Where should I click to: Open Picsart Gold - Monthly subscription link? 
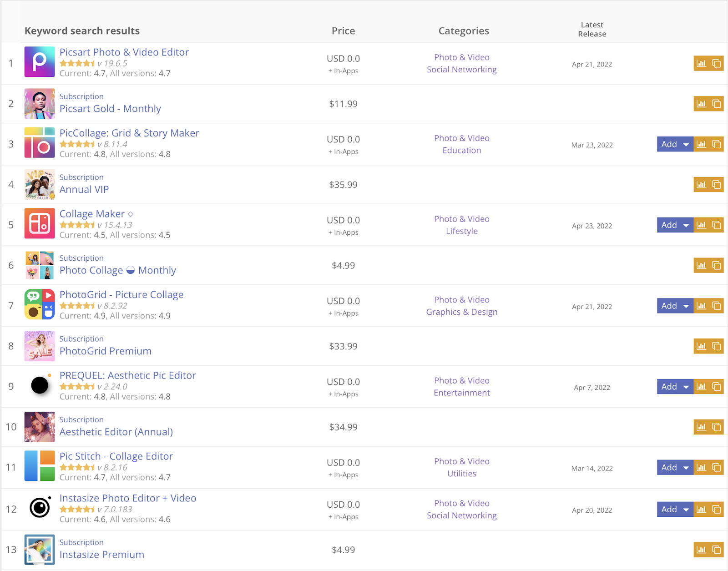110,109
